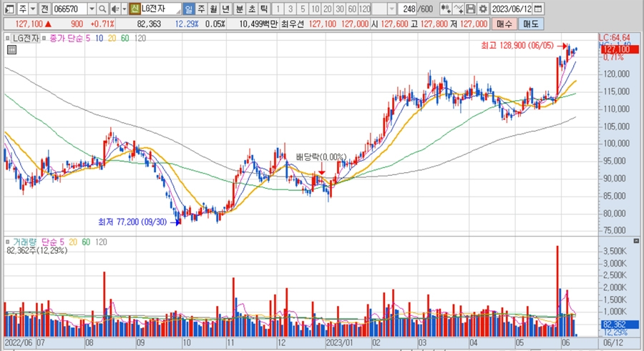This screenshot has height=351, width=644.
Task: Click the 248 candle count input field
Action: [409, 9]
